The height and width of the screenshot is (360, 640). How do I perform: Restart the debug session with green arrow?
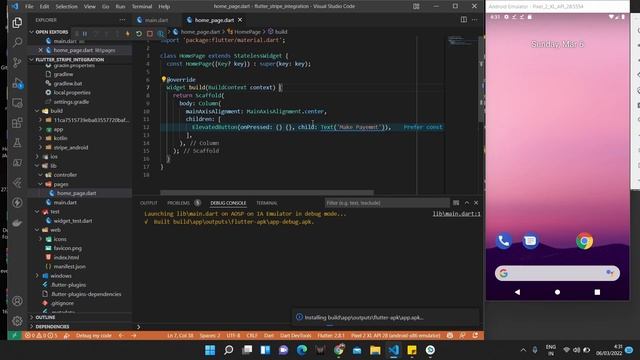coord(139,33)
